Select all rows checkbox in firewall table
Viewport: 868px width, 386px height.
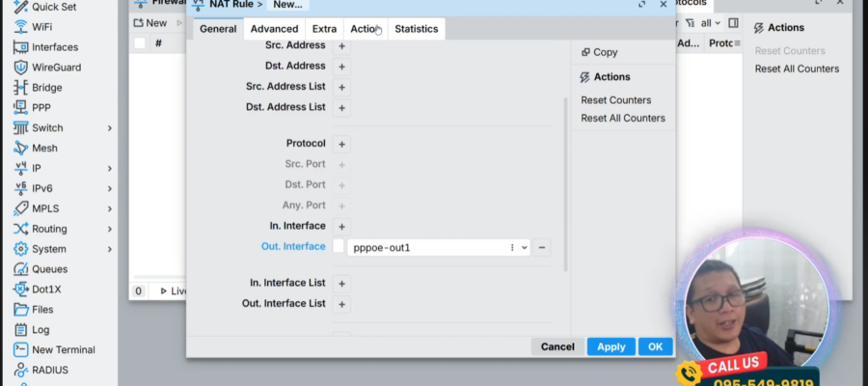pyautogui.click(x=140, y=43)
